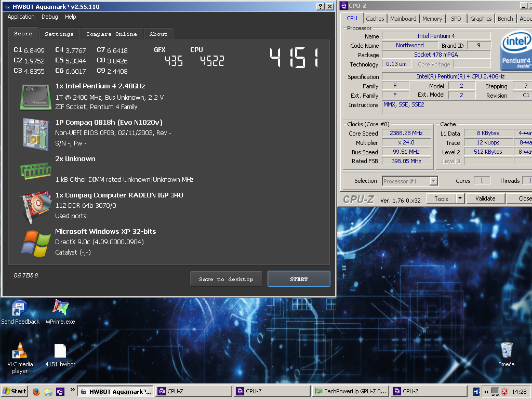Select the wPrime.exe desktop icon
The width and height of the screenshot is (532, 399).
pyautogui.click(x=60, y=312)
